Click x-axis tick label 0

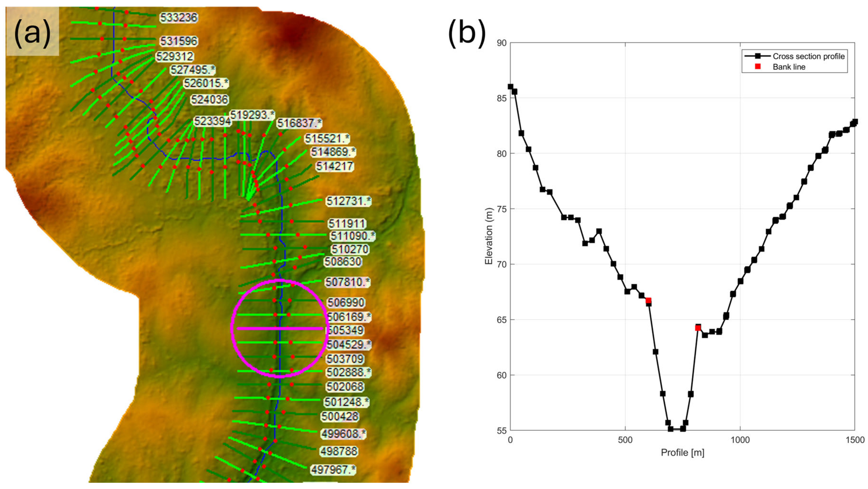510,440
